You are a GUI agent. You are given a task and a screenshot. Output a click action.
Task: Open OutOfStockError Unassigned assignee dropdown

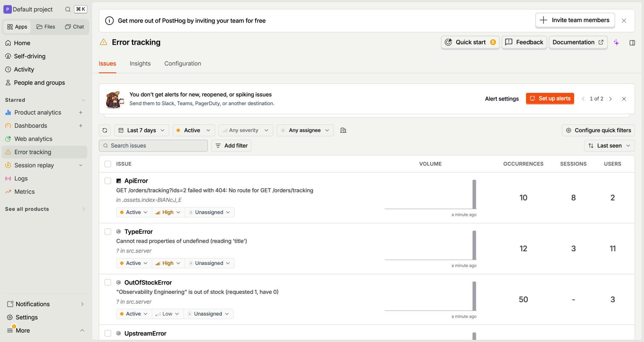click(208, 314)
